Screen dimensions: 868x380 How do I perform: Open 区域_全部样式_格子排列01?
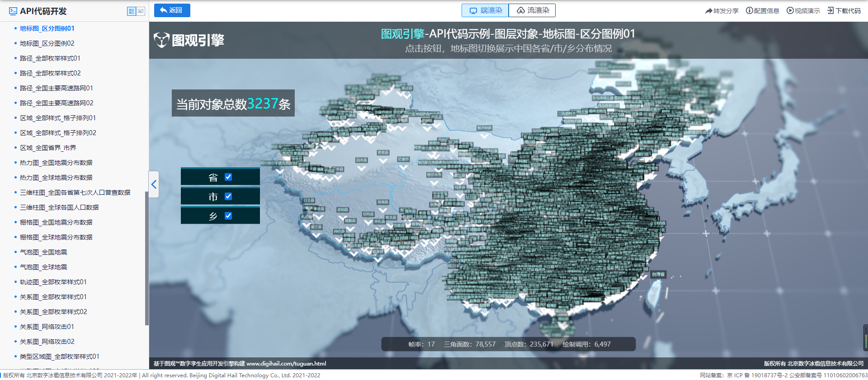[x=58, y=118]
